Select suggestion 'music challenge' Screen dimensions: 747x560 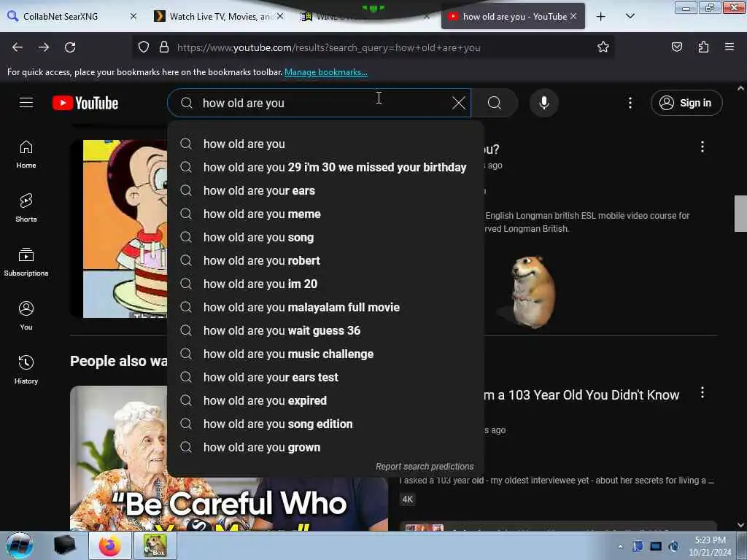pos(326,354)
